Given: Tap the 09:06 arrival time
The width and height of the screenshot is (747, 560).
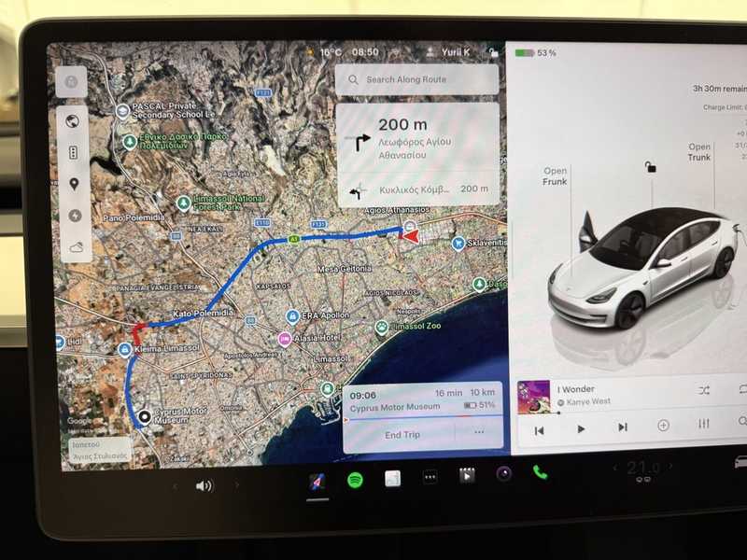Looking at the screenshot, I should pyautogui.click(x=362, y=396).
